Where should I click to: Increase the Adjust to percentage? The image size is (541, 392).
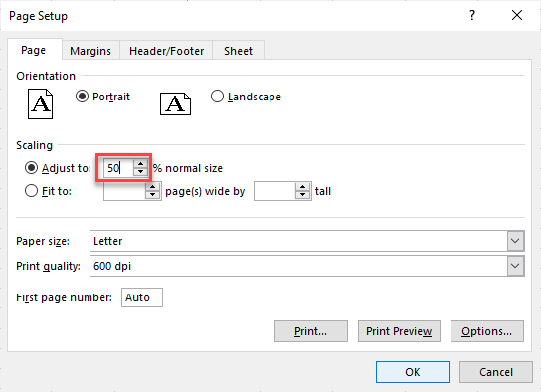pos(140,164)
